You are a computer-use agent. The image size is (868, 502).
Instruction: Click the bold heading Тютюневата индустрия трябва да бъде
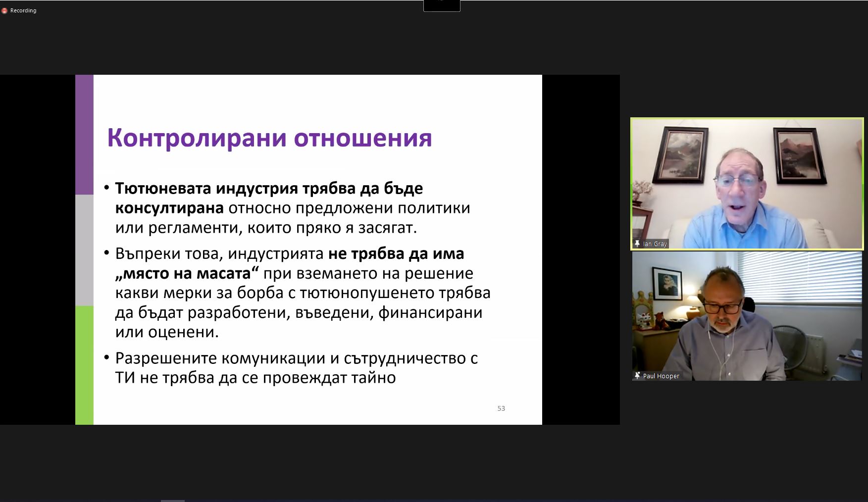(269, 189)
